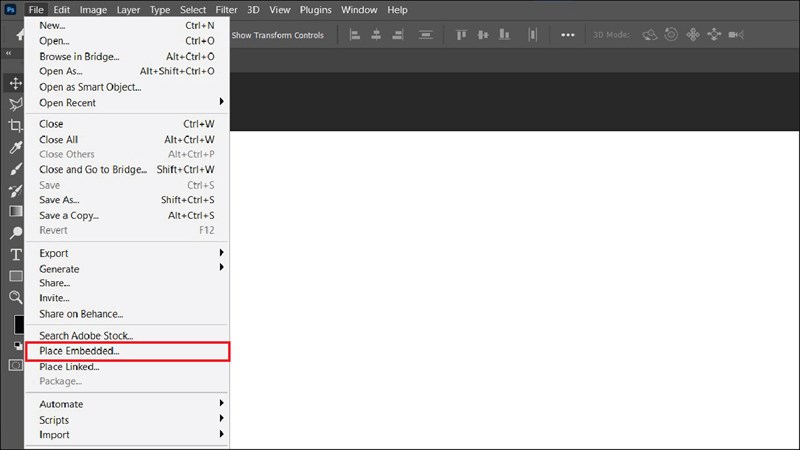The image size is (800, 450).
Task: Distribute horizontally icon in options bar
Action: click(x=533, y=35)
